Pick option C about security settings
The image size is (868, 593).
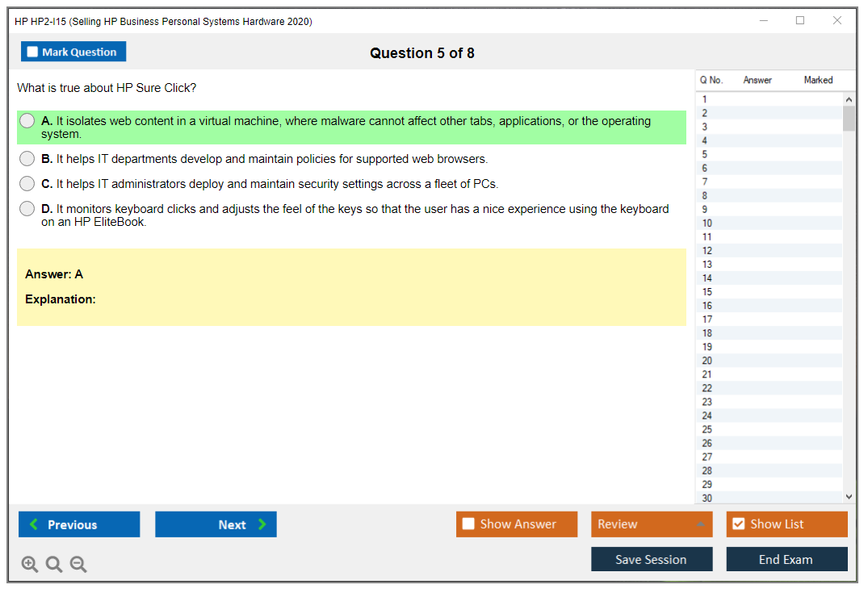[x=27, y=184]
